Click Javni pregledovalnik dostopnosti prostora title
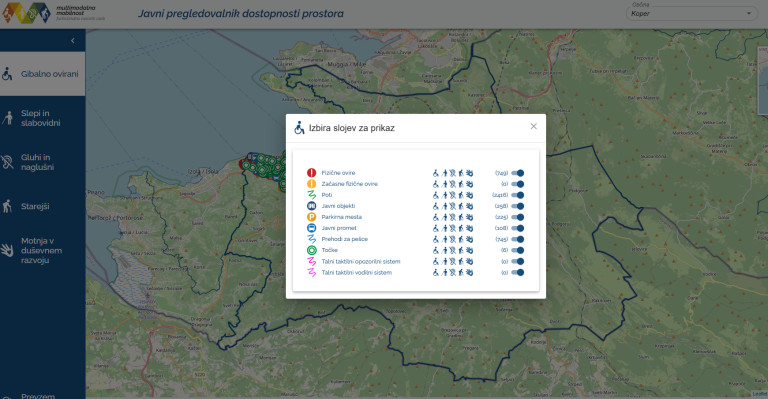The height and width of the screenshot is (399, 768). pos(240,13)
